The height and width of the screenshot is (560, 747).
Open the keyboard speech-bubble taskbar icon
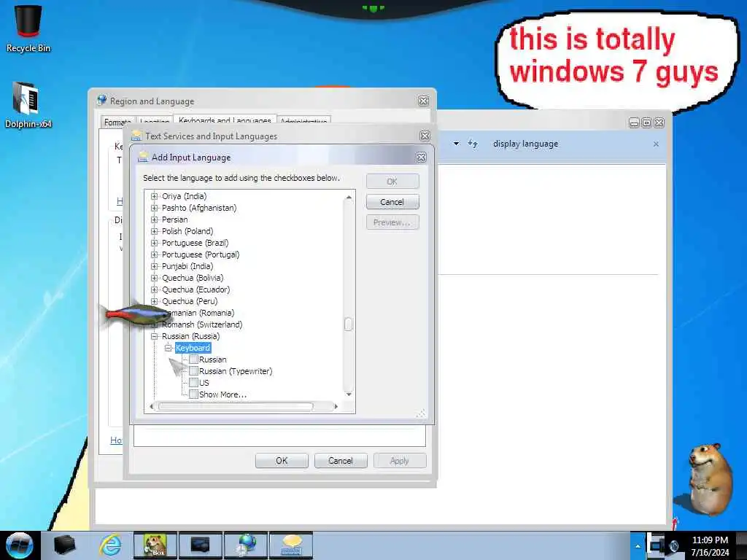click(291, 545)
